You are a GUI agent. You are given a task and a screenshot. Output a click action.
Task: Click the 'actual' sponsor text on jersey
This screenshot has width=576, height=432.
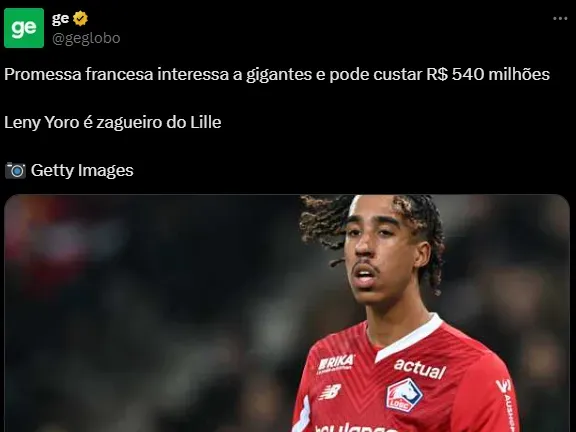point(420,368)
